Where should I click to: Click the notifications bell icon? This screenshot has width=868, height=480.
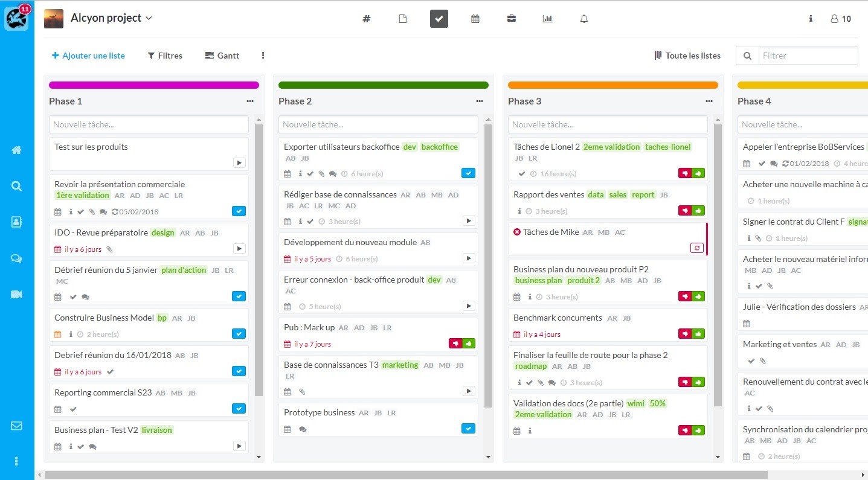coord(584,19)
